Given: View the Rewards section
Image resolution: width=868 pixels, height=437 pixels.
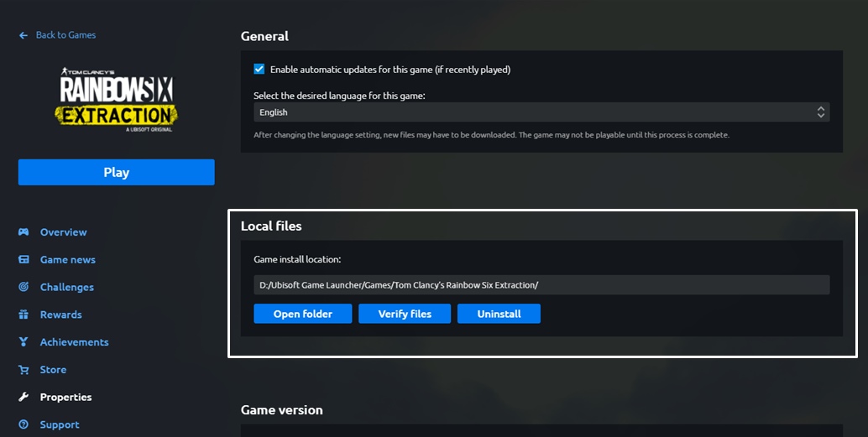Looking at the screenshot, I should coord(61,315).
